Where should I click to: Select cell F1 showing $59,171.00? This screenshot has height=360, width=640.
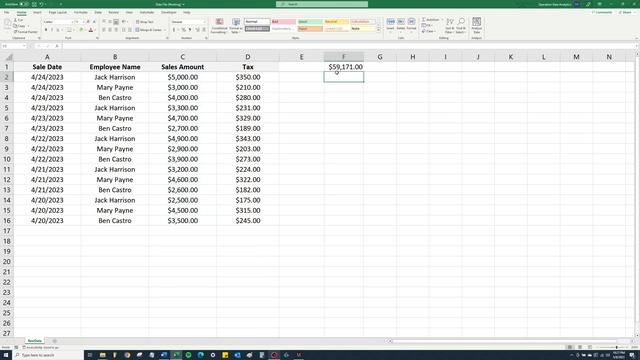coord(344,67)
